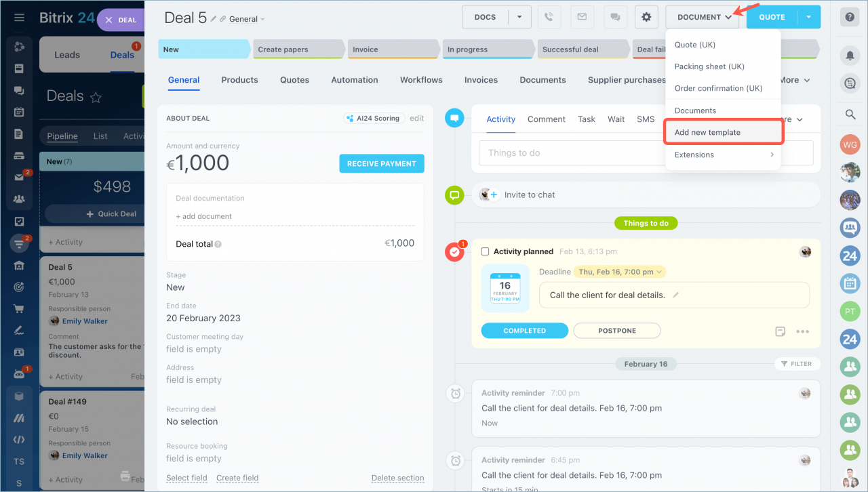Choose Add new template

click(723, 132)
